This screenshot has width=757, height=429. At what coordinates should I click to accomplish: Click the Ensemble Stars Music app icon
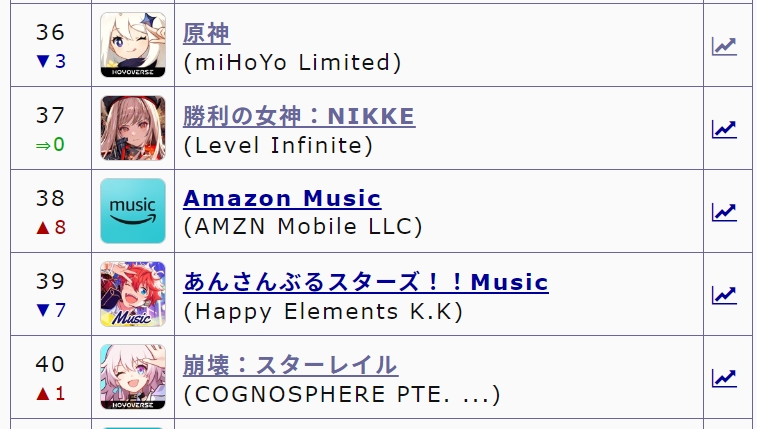tap(133, 294)
